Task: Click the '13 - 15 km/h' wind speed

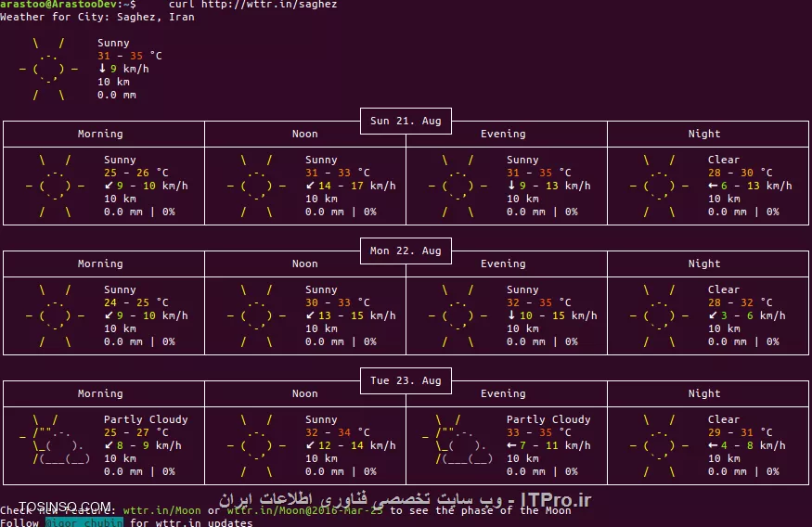Action: point(356,315)
